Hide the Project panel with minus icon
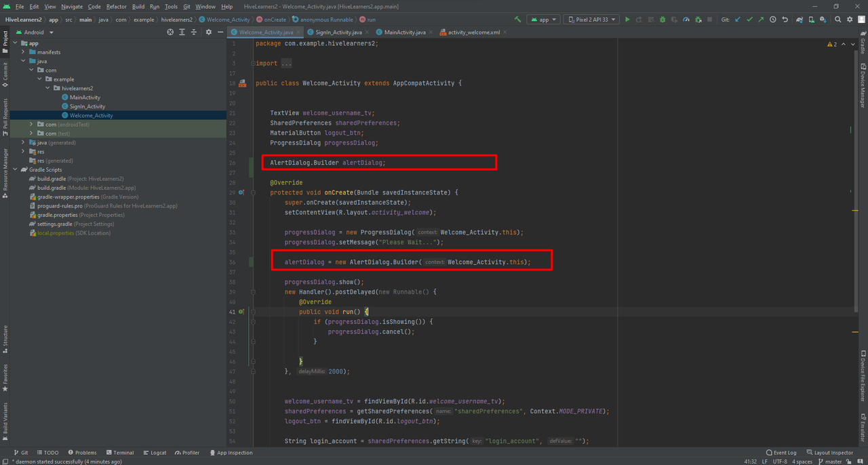 tap(220, 32)
